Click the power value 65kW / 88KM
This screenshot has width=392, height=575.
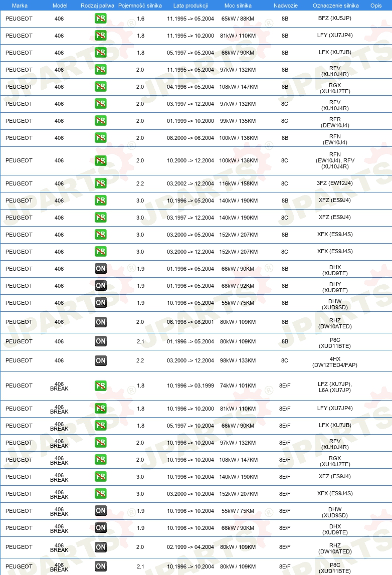(x=238, y=19)
